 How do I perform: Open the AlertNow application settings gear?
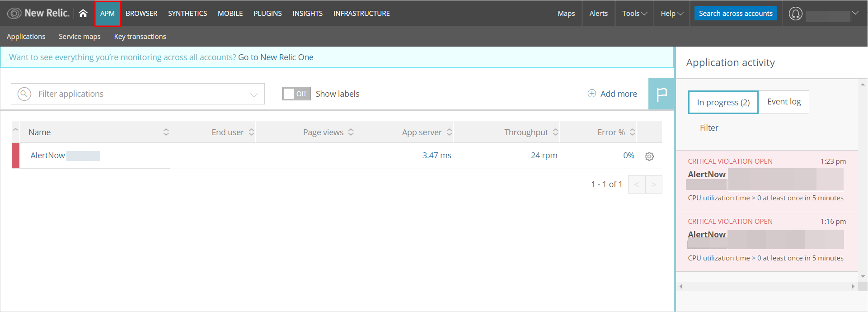tap(649, 156)
